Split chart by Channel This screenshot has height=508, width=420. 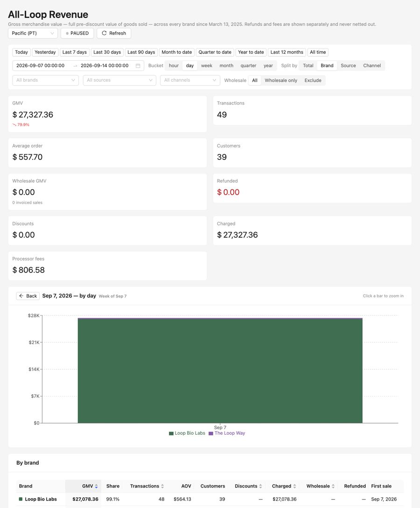tap(372, 65)
